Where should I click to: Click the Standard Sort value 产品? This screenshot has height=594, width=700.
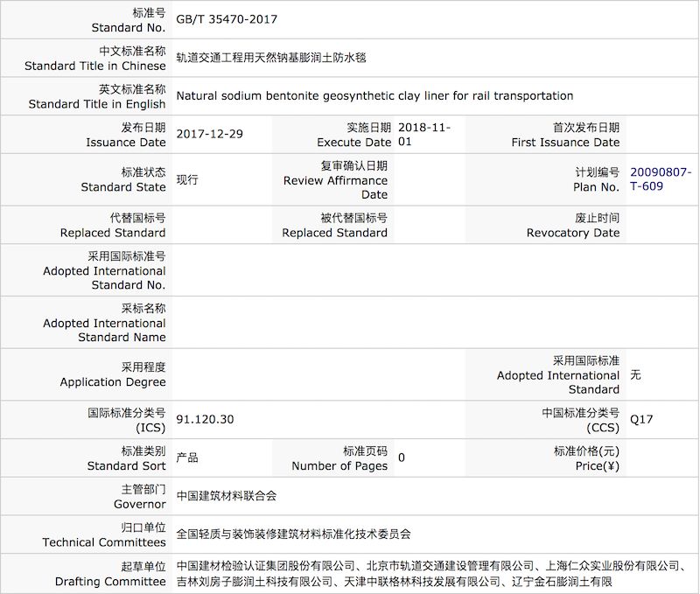(187, 458)
